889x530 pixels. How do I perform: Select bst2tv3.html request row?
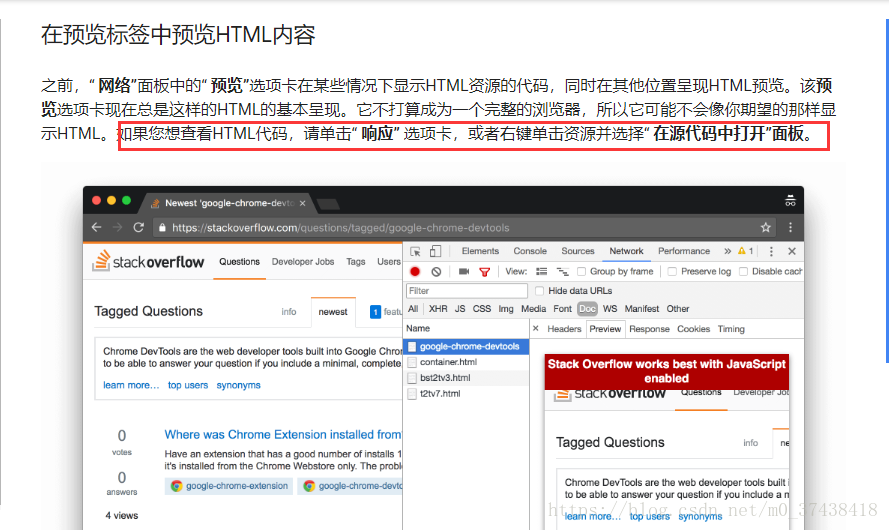pyautogui.click(x=467, y=378)
